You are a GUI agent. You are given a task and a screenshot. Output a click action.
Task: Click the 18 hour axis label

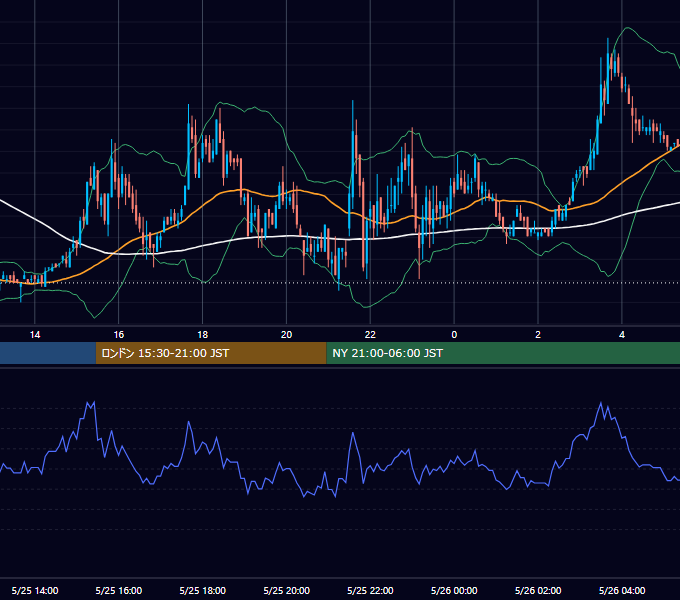[203, 335]
